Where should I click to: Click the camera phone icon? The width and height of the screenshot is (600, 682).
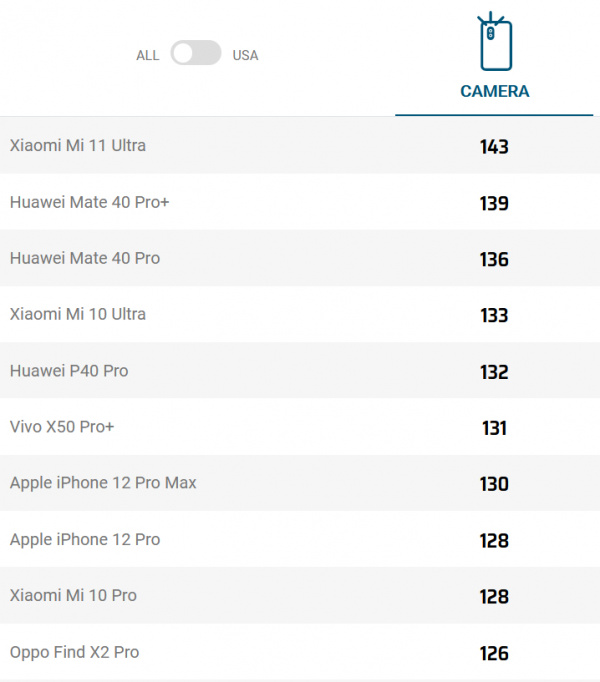click(x=494, y=43)
